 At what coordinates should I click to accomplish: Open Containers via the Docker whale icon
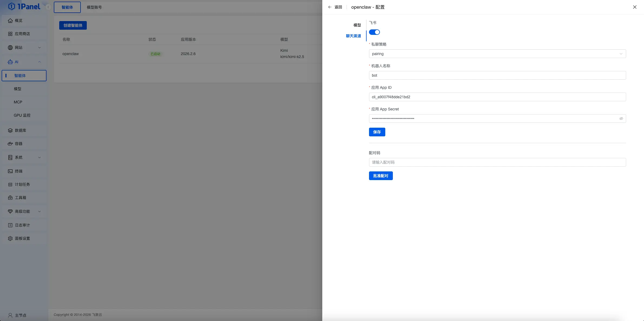10,144
